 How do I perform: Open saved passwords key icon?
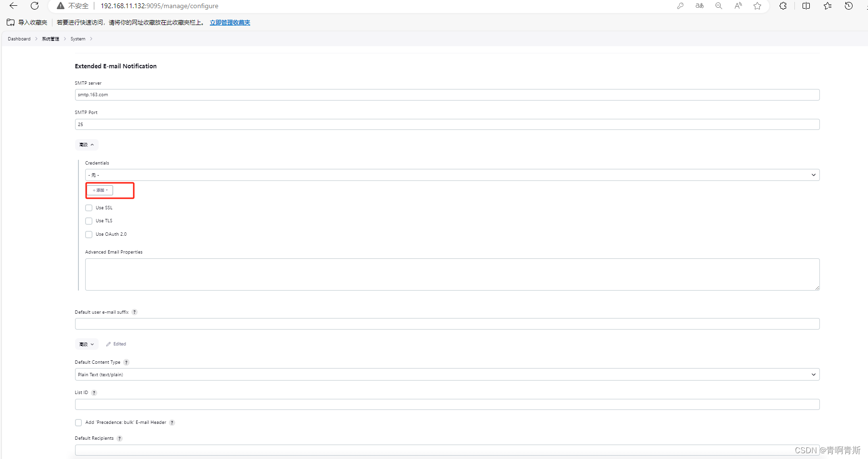coord(680,6)
